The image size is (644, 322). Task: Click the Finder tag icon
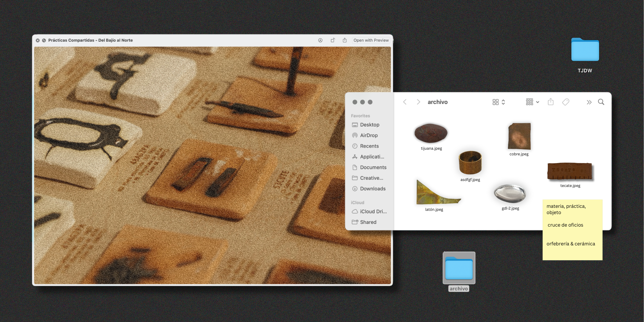(566, 102)
